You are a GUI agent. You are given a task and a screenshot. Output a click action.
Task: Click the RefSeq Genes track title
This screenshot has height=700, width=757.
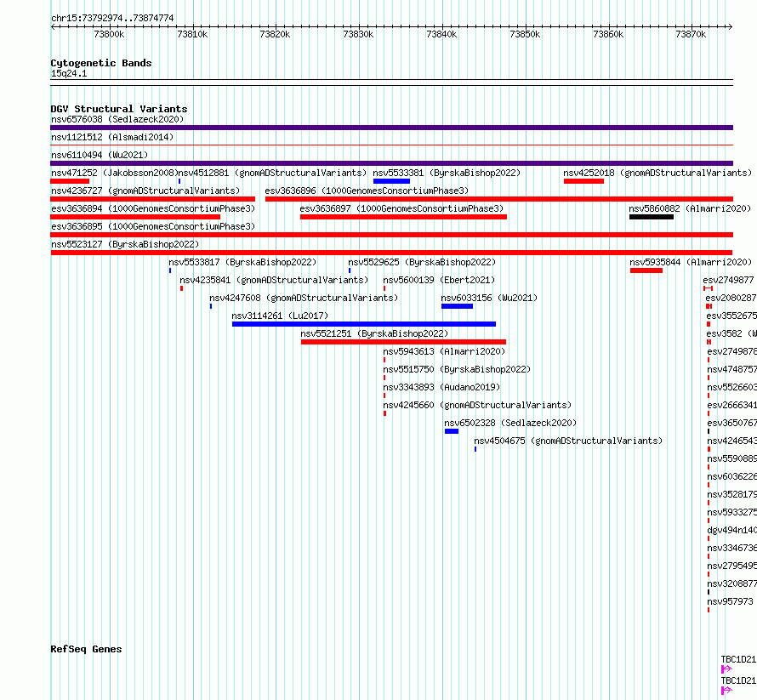point(86,649)
